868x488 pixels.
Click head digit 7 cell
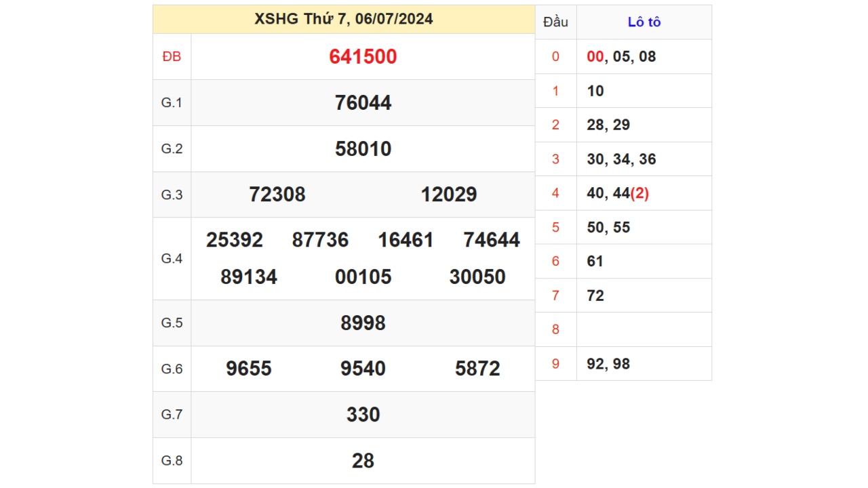coord(555,296)
